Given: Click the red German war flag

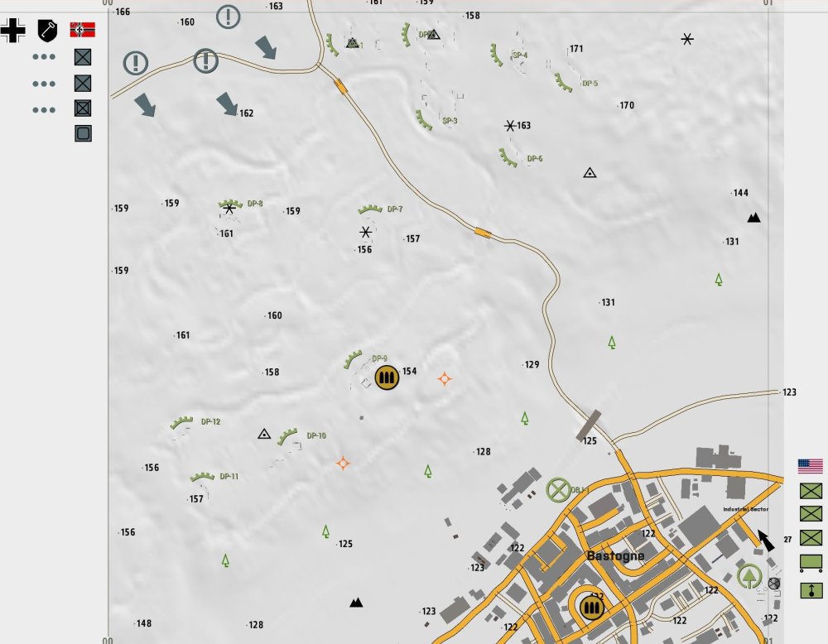Looking at the screenshot, I should [x=83, y=31].
